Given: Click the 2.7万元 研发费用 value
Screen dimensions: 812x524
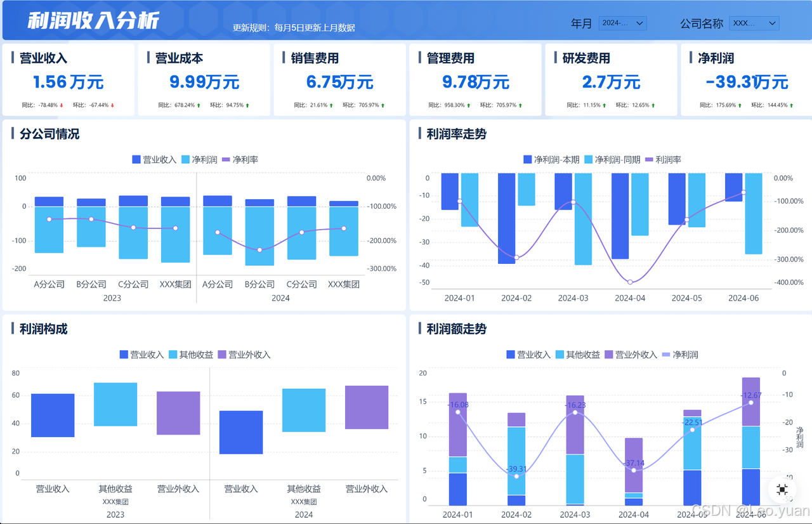Looking at the screenshot, I should 612,82.
